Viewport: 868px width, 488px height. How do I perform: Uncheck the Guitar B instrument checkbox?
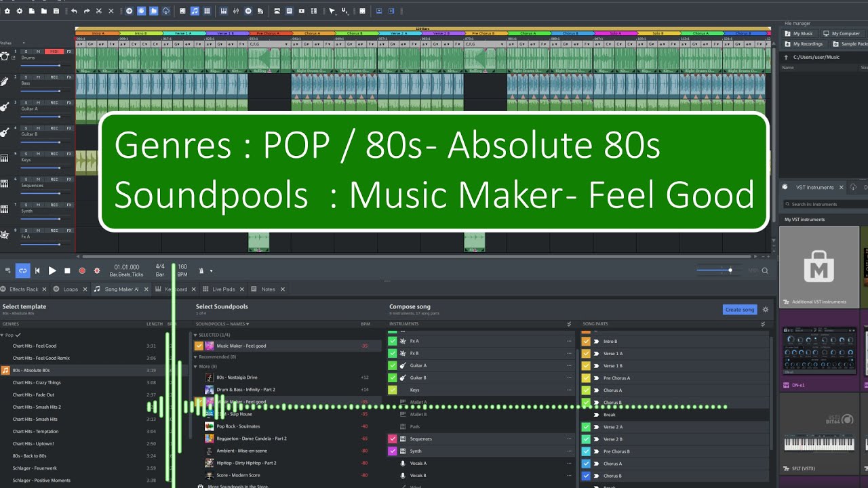tap(392, 378)
